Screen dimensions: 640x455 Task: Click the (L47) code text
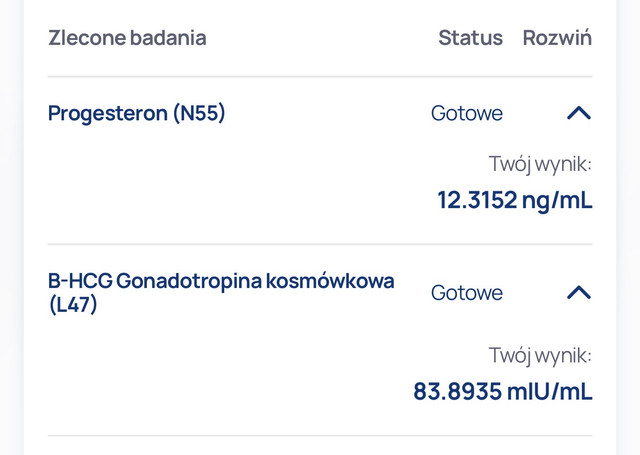(73, 304)
